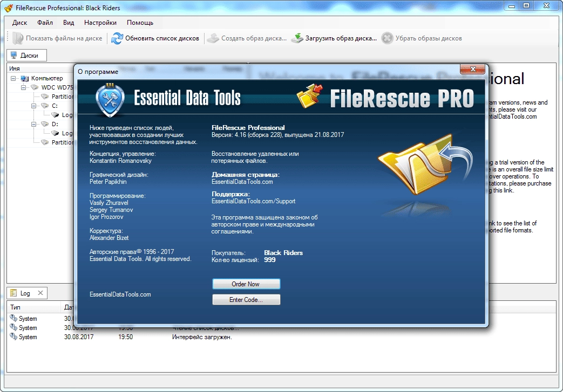
Task: Click the Загрузить образ диска icon
Action: click(x=297, y=38)
